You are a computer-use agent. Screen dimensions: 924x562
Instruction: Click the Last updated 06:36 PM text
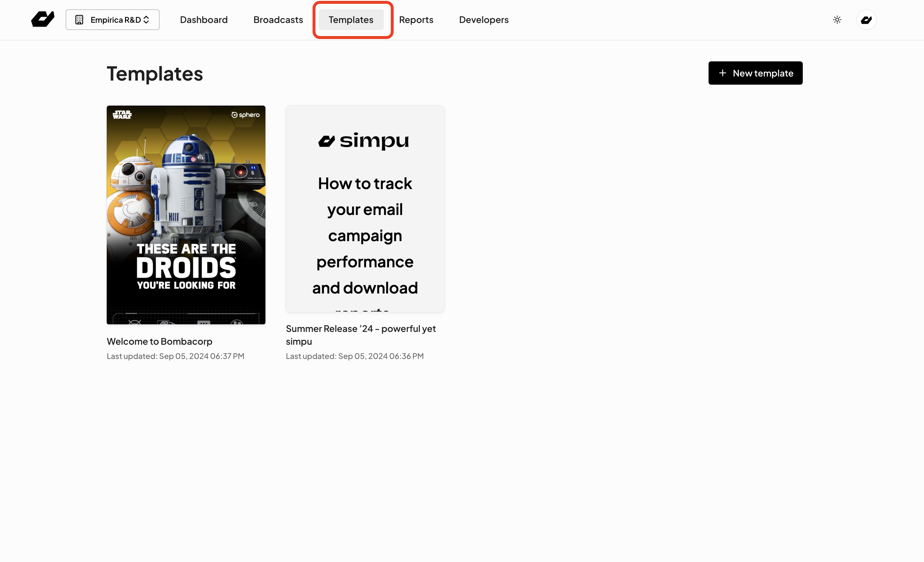(x=355, y=356)
